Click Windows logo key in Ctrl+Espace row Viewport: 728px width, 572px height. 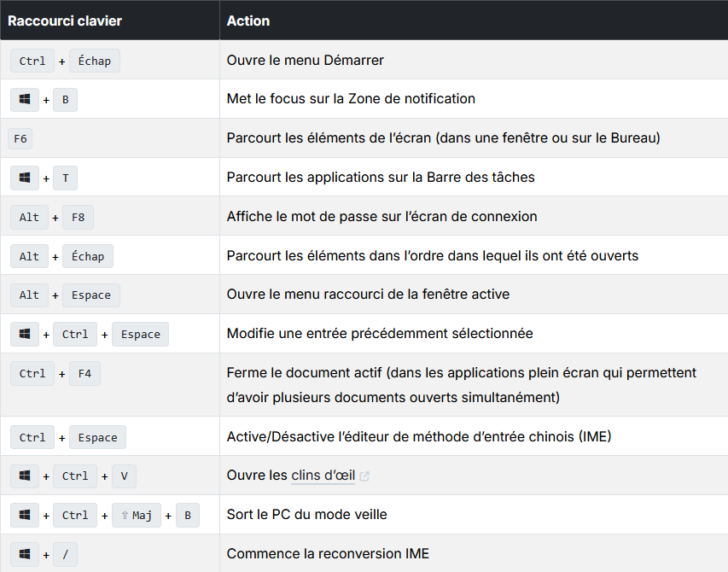(25, 335)
